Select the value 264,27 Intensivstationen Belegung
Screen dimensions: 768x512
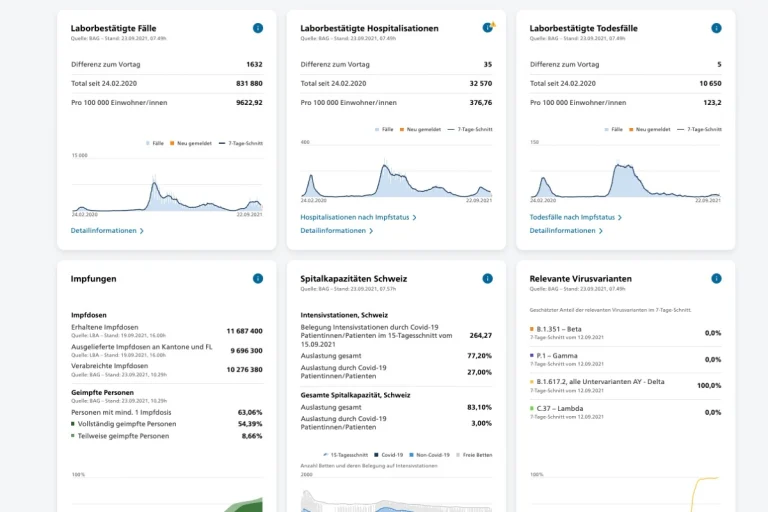pyautogui.click(x=480, y=336)
